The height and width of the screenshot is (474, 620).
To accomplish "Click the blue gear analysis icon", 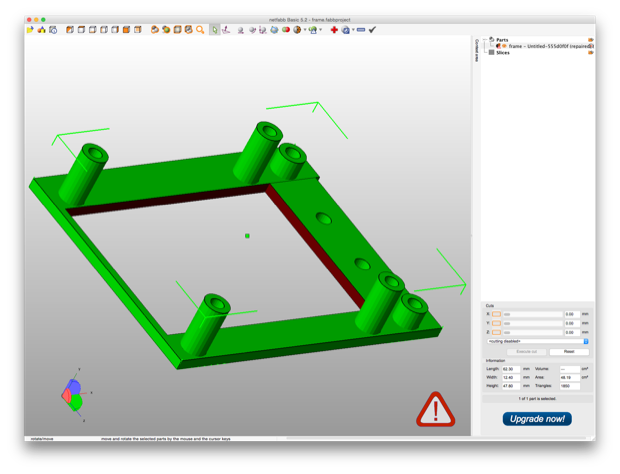I will [346, 30].
